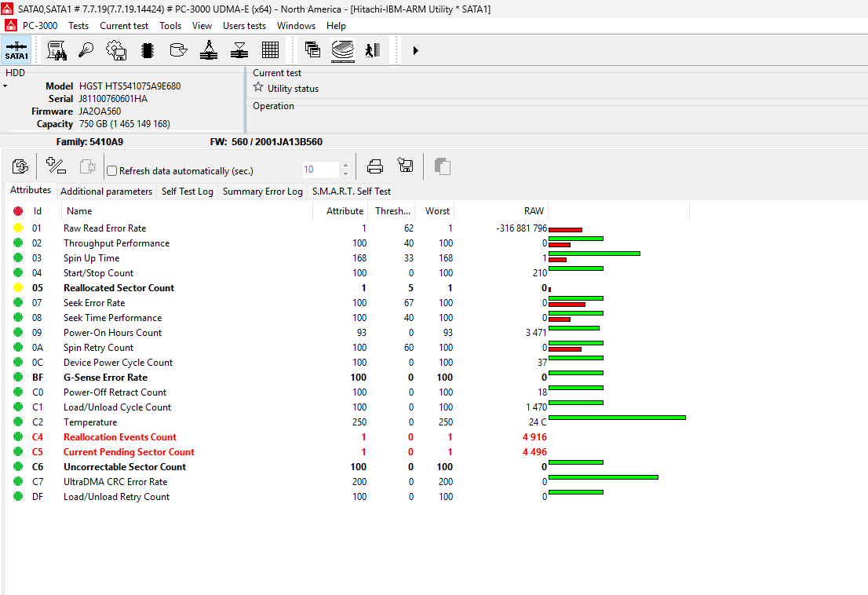This screenshot has width=868, height=595.
Task: Click the refresh S.M.A.R.T. data icon
Action: (x=20, y=166)
